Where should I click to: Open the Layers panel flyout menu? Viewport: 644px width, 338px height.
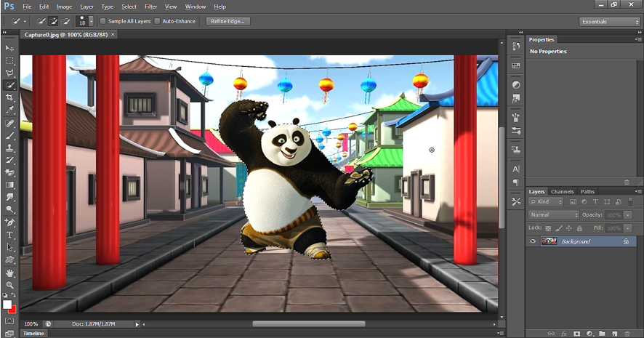(638, 191)
